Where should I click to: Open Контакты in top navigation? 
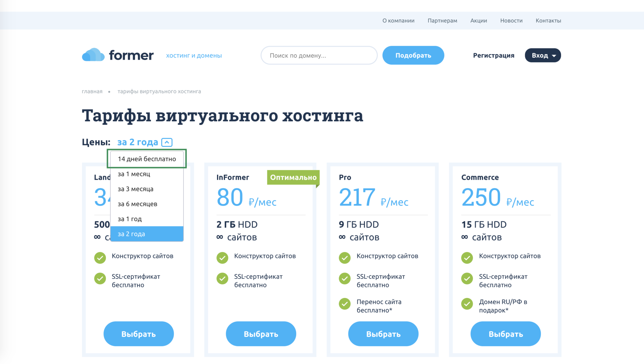coord(548,20)
